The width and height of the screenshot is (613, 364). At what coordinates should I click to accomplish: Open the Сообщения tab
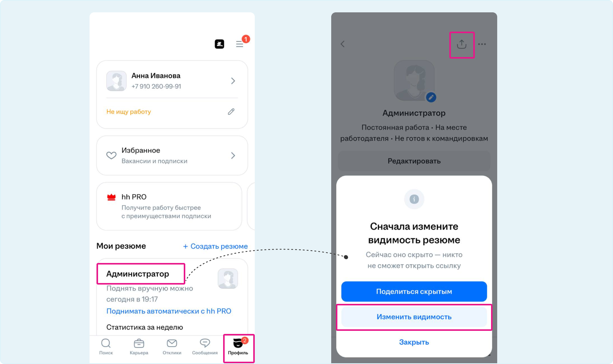pyautogui.click(x=205, y=346)
